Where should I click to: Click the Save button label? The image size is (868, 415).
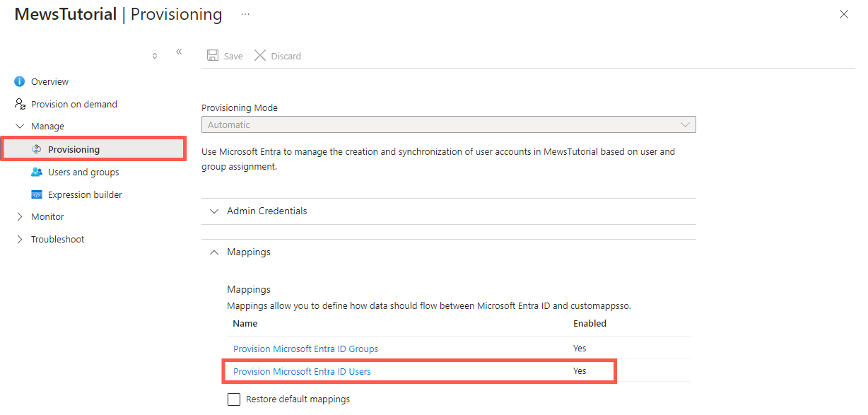pos(233,56)
